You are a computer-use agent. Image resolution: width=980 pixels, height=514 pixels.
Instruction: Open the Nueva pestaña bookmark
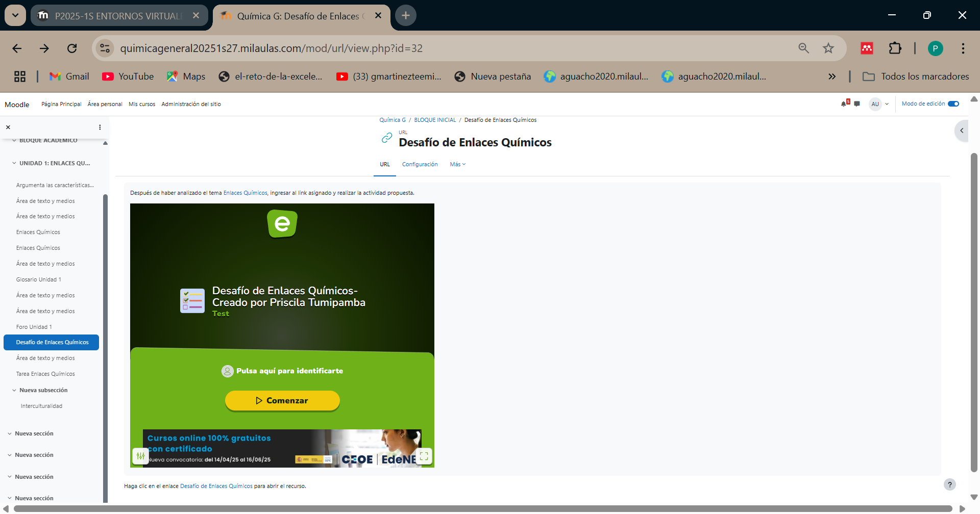tap(493, 76)
